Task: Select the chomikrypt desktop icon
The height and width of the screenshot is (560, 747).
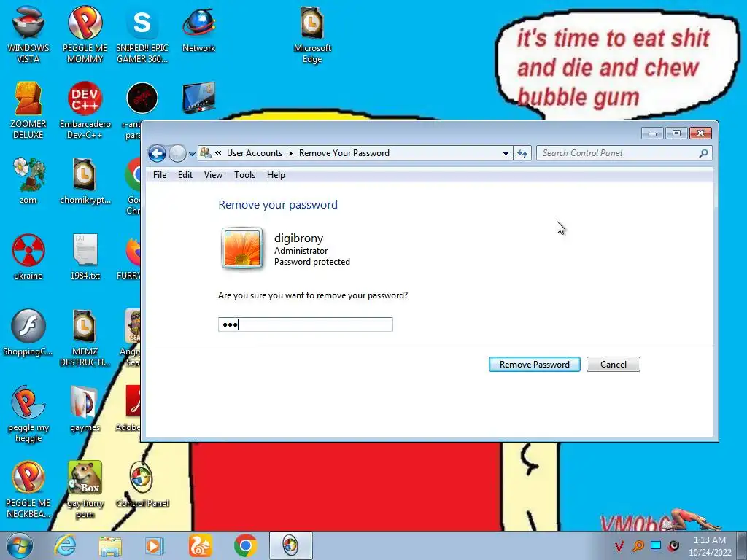Action: point(85,181)
